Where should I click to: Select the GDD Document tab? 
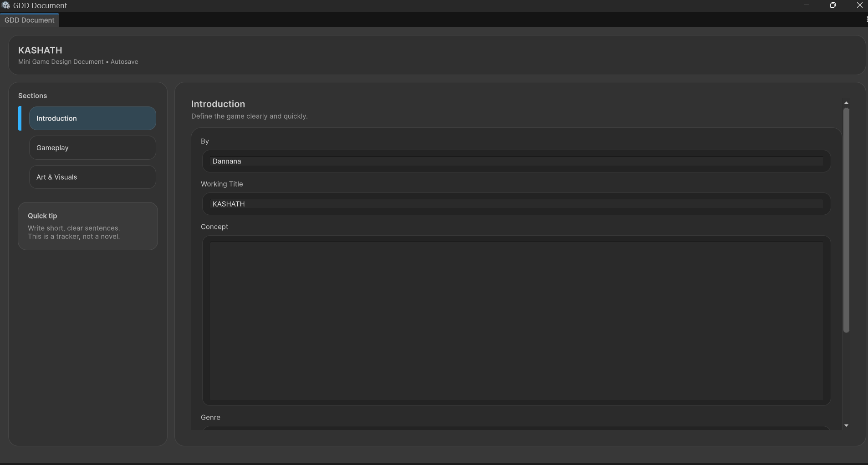(x=30, y=20)
